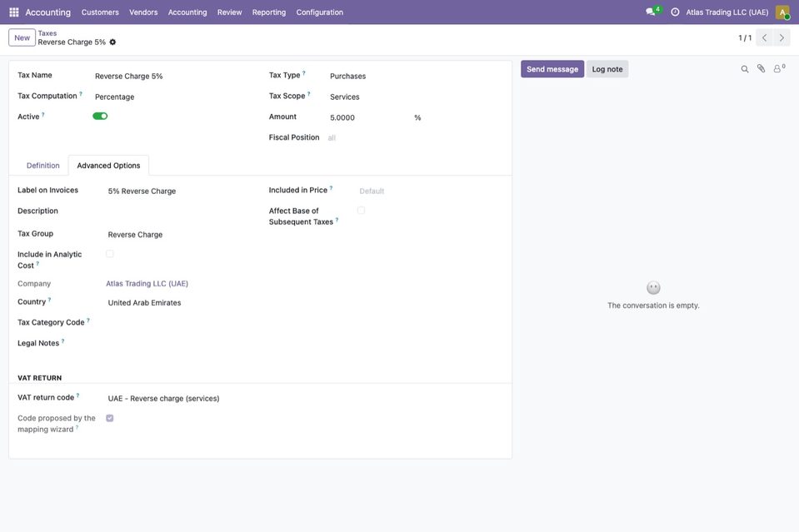
Task: Check the Include in Analytic Cost box
Action: tap(109, 254)
